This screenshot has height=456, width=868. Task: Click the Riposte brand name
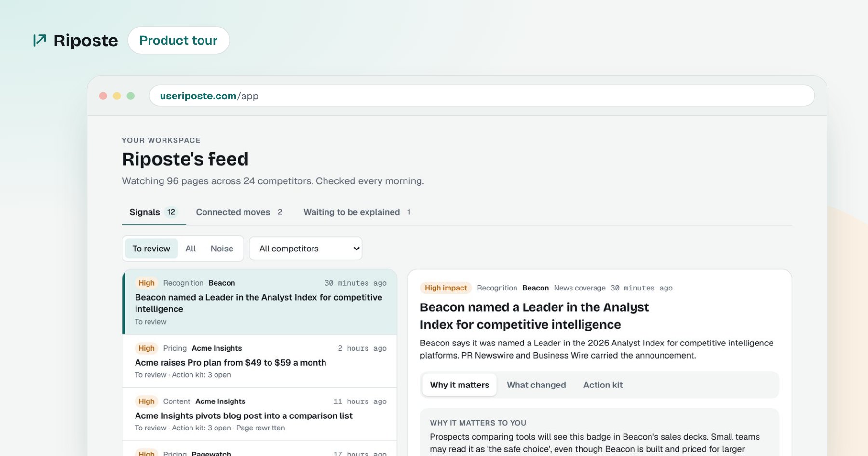click(86, 41)
